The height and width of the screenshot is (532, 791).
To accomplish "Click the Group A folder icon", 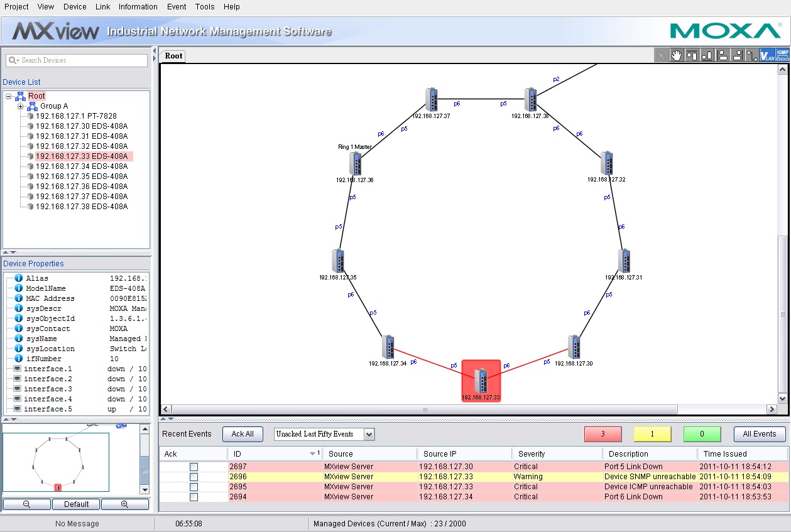I will (32, 106).
